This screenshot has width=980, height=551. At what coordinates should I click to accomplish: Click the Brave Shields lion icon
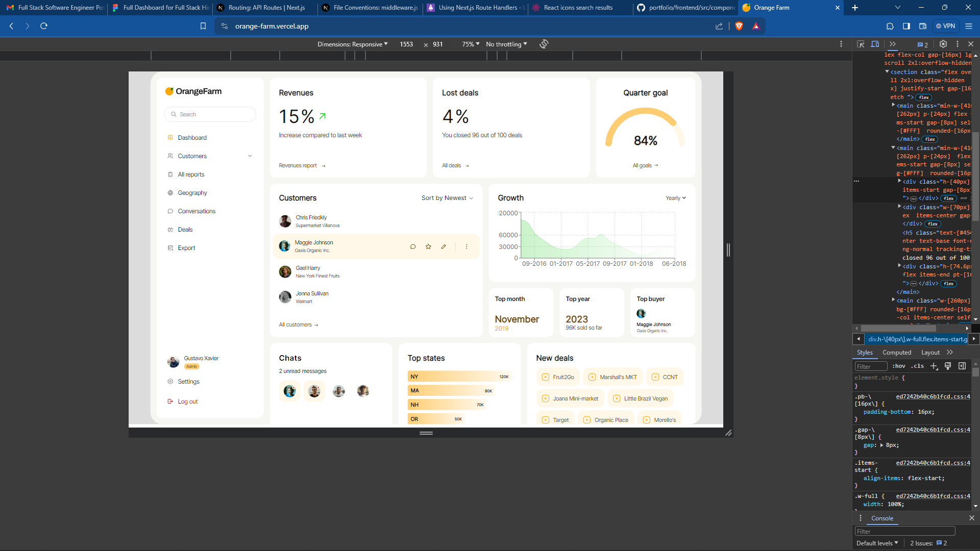pyautogui.click(x=739, y=26)
